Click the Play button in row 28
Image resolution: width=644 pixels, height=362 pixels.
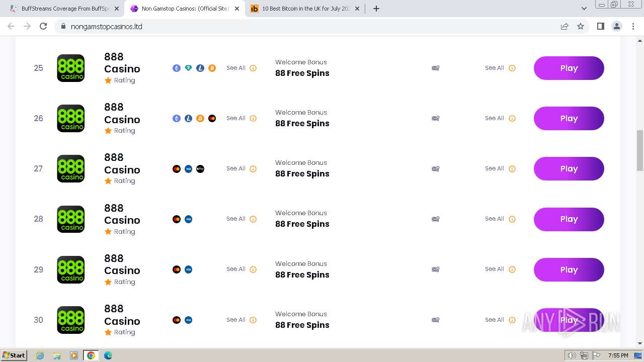(569, 219)
